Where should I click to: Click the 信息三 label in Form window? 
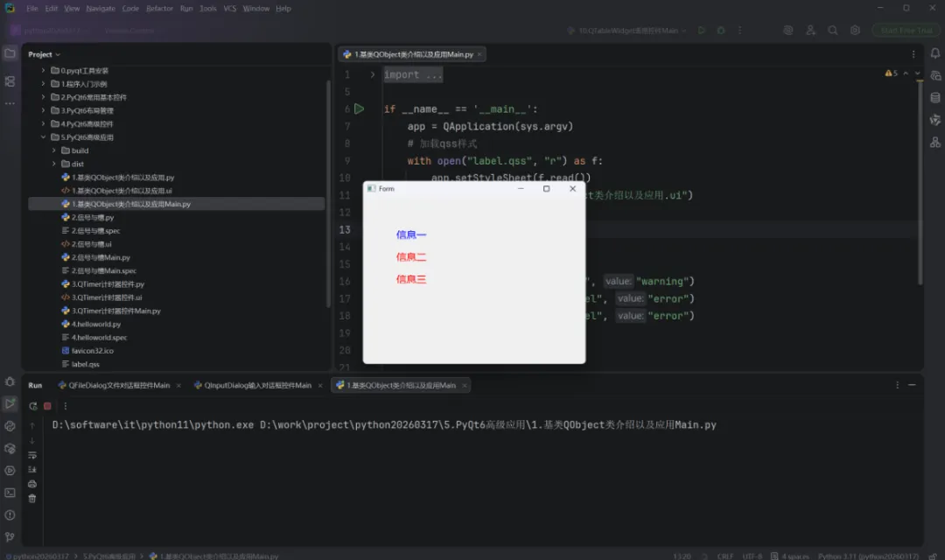411,279
